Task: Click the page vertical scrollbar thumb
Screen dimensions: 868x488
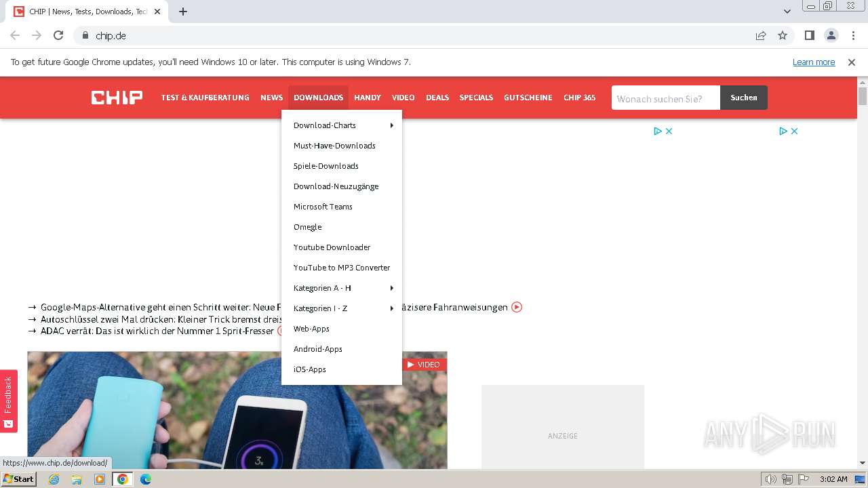Action: click(x=863, y=96)
